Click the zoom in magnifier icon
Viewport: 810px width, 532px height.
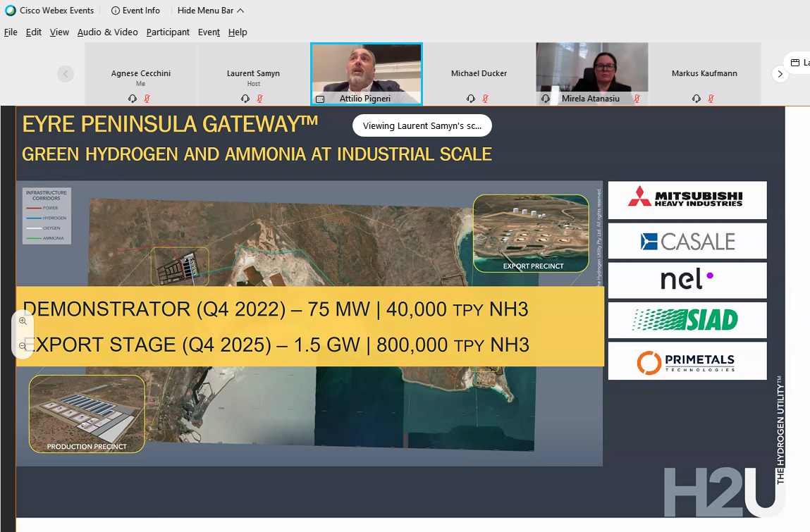(x=23, y=321)
